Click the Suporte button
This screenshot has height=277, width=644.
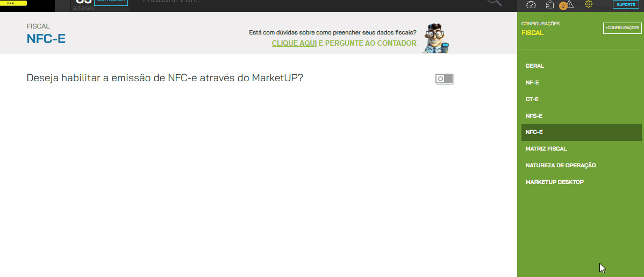point(626,4)
